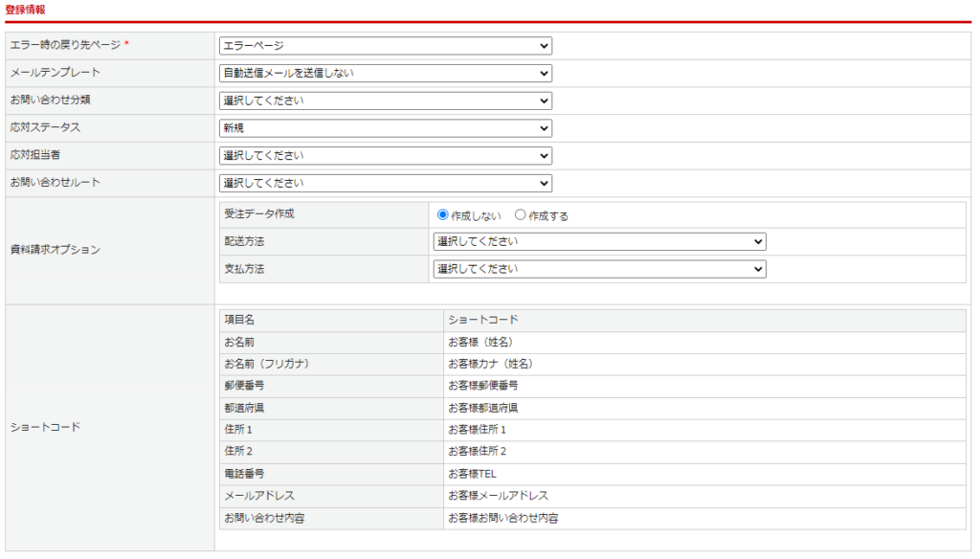Click the 応対ステータス label

coord(45,127)
